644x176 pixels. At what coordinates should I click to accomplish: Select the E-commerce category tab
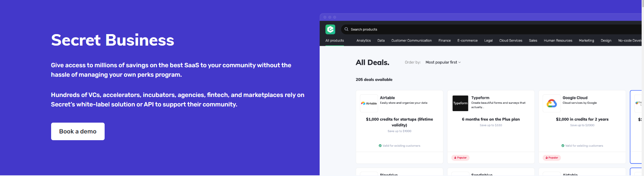click(x=467, y=41)
